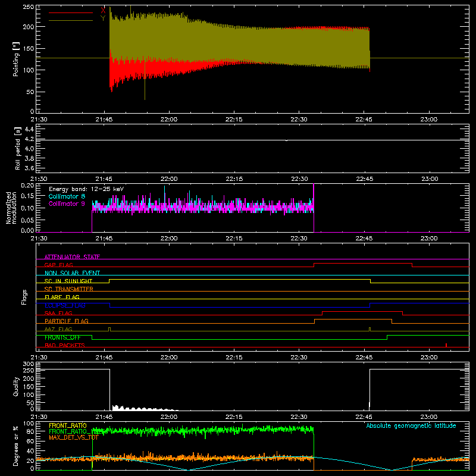Viewport: 476px width, 476px height.
Task: Click the 'Absolute geomagnetic latitude' label
Action: click(411, 425)
